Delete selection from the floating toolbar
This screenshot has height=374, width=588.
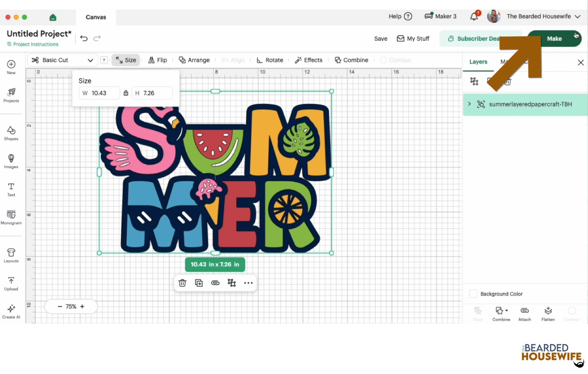click(x=182, y=283)
